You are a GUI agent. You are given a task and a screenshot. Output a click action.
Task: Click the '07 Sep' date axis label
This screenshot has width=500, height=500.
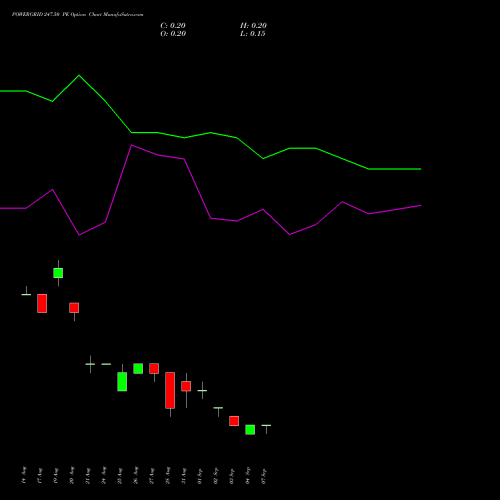click(x=264, y=475)
